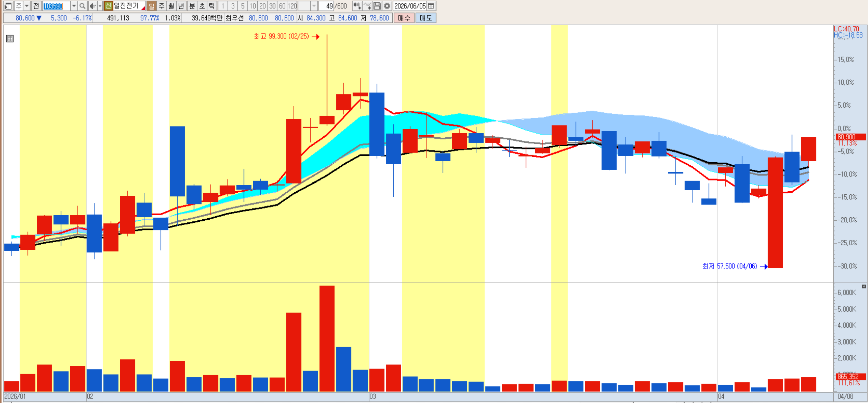Image resolution: width=868 pixels, height=403 pixels.
Task: Click the grid table icon in chart corner
Action: pyautogui.click(x=10, y=38)
